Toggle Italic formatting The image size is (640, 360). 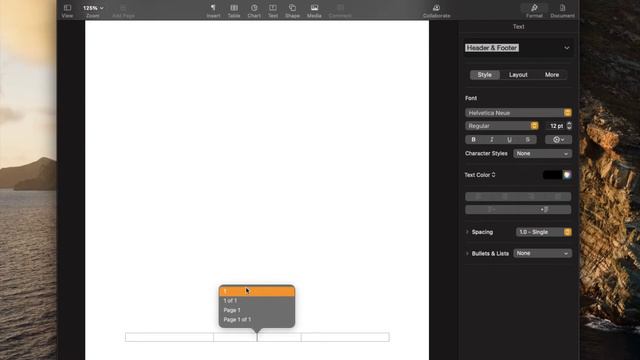pos(491,140)
